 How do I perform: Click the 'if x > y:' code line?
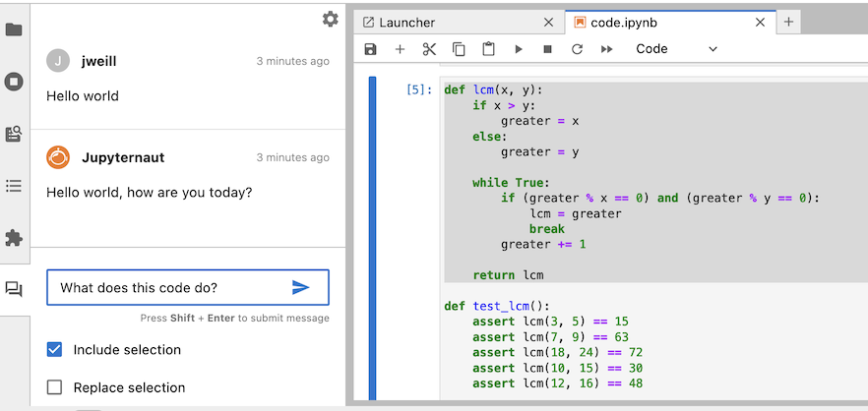504,105
